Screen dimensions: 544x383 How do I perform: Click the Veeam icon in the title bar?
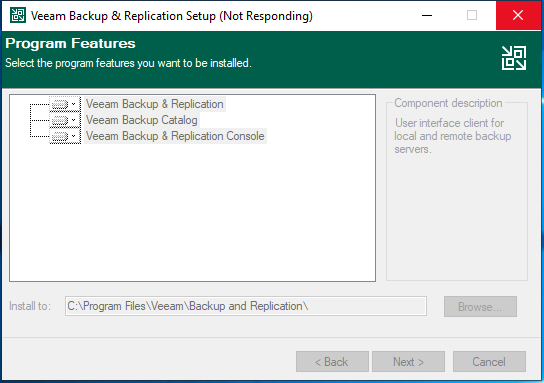18,15
